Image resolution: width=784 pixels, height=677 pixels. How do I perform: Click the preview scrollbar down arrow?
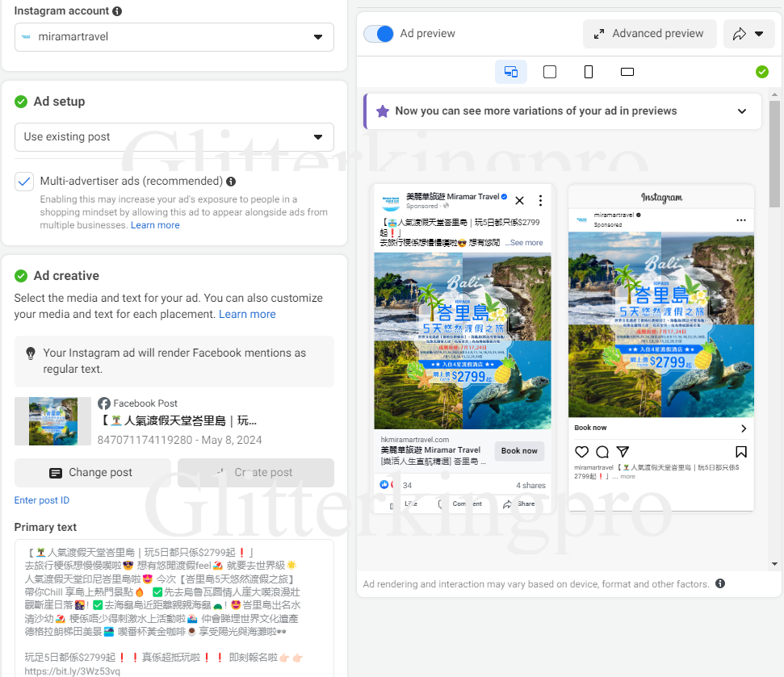pyautogui.click(x=774, y=564)
